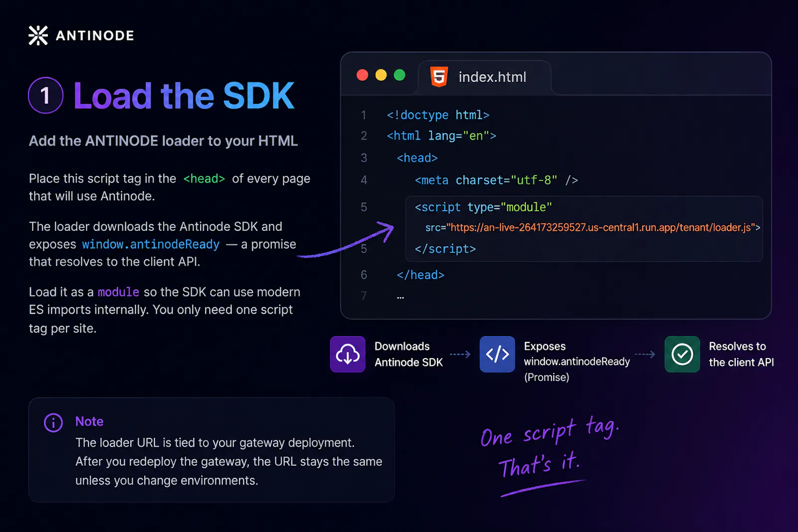The width and height of the screenshot is (798, 532).
Task: Click the cloud download icon
Action: [348, 355]
